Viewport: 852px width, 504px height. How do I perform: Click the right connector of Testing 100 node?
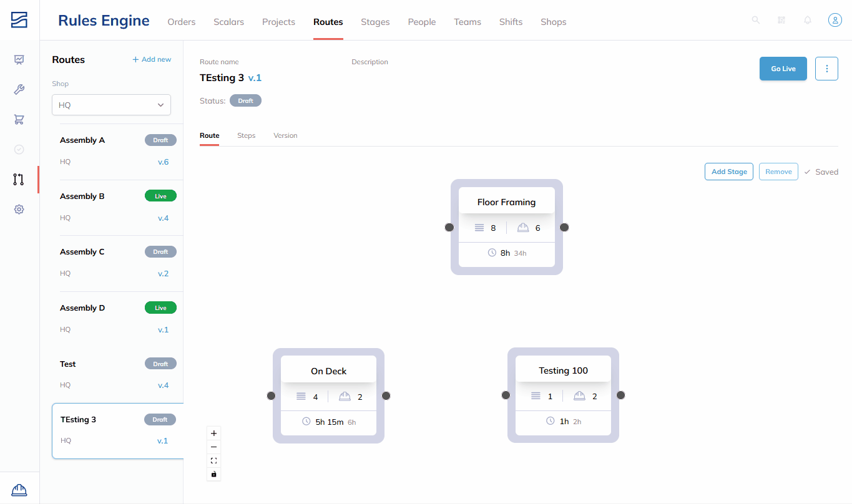pos(621,395)
